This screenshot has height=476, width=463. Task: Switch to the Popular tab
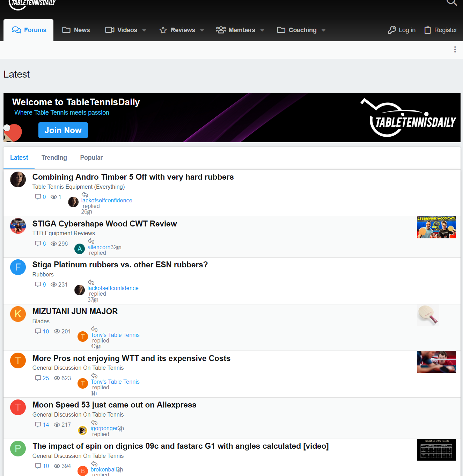pos(91,158)
